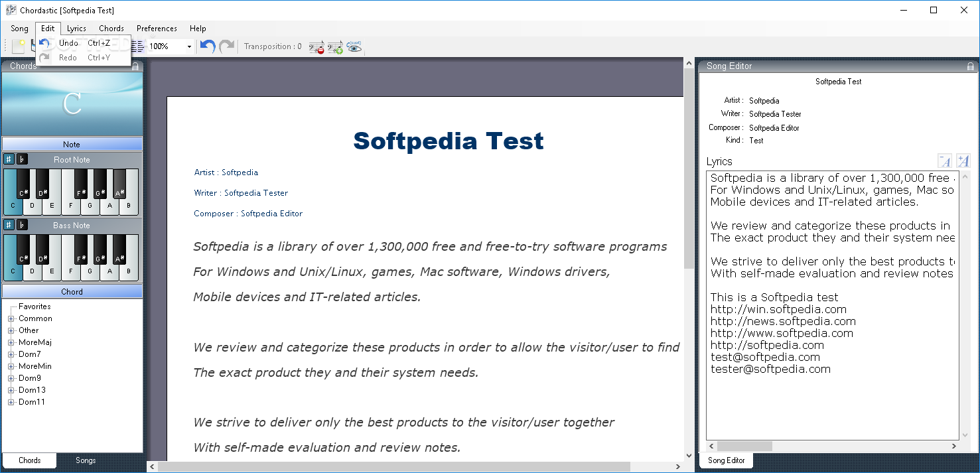Click the Artist field value Softpedia
980x473 pixels.
764,101
